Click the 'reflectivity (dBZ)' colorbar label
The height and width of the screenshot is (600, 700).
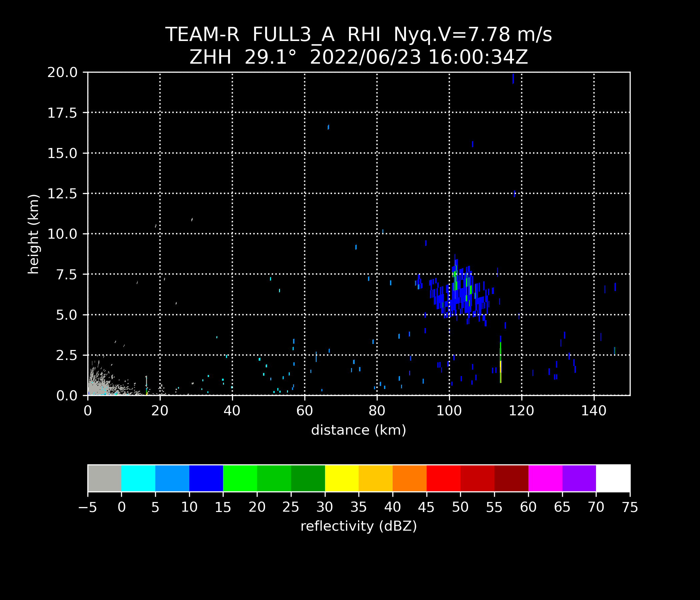click(358, 526)
